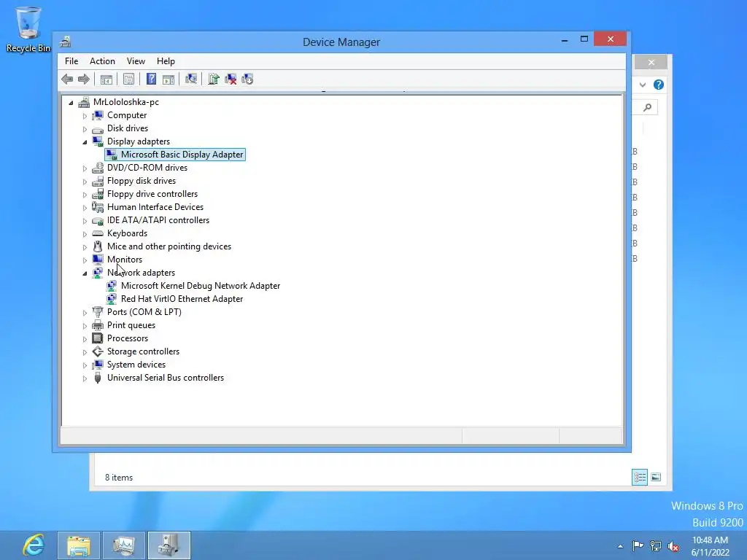
Task: Click Show/Hide Console Tree toolbar icon
Action: 107,79
